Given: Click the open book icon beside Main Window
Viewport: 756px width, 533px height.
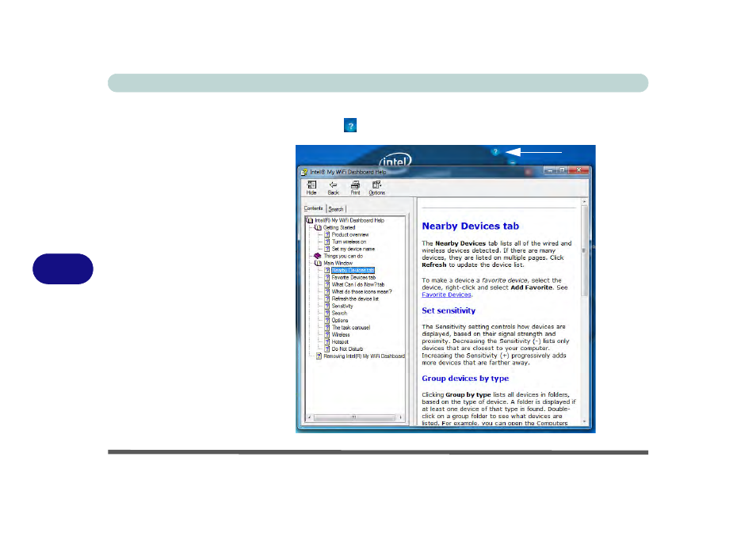Looking at the screenshot, I should 319,263.
